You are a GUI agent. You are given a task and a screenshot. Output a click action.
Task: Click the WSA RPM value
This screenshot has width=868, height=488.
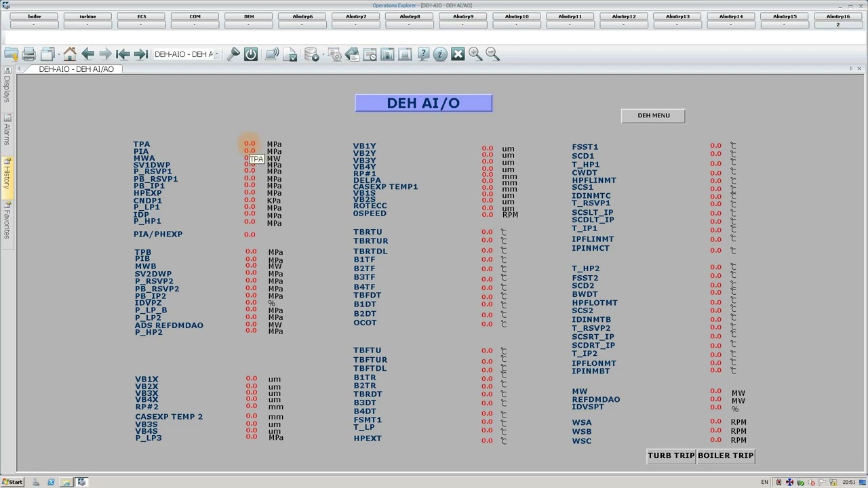[x=715, y=422]
